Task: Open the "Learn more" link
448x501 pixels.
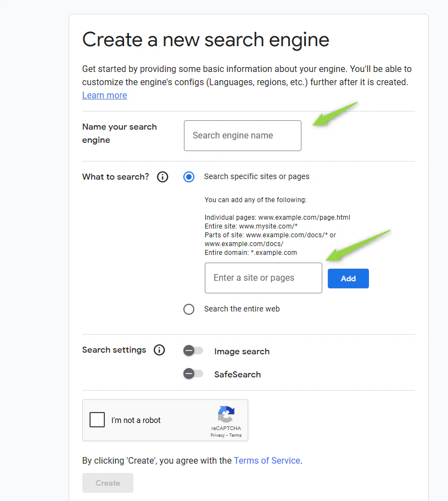Action: click(x=104, y=95)
